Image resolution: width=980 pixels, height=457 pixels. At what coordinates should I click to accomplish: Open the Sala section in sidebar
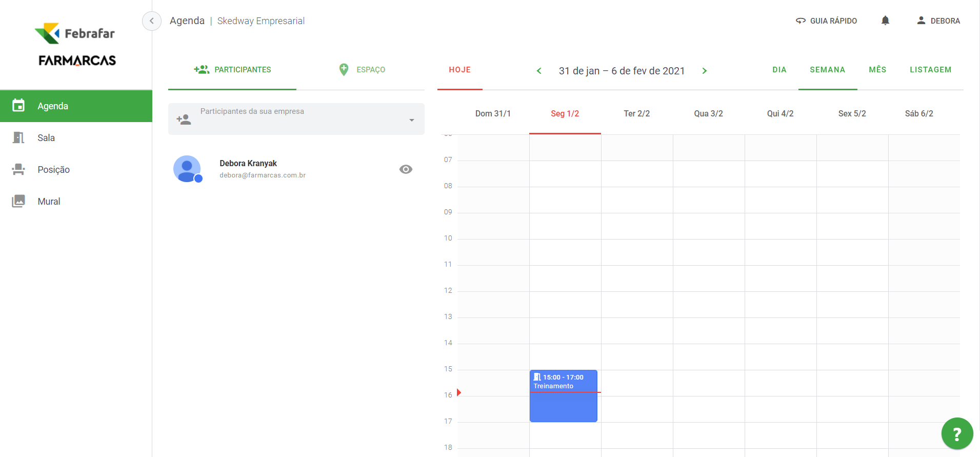point(46,138)
